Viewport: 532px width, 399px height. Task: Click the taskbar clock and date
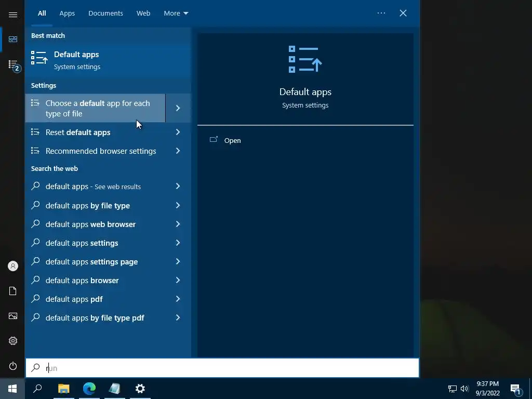[x=487, y=389]
